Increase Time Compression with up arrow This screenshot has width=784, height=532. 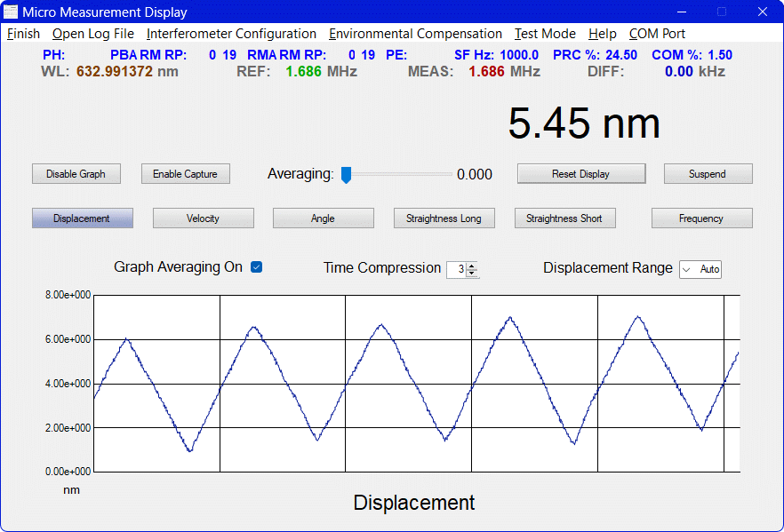[472, 266]
